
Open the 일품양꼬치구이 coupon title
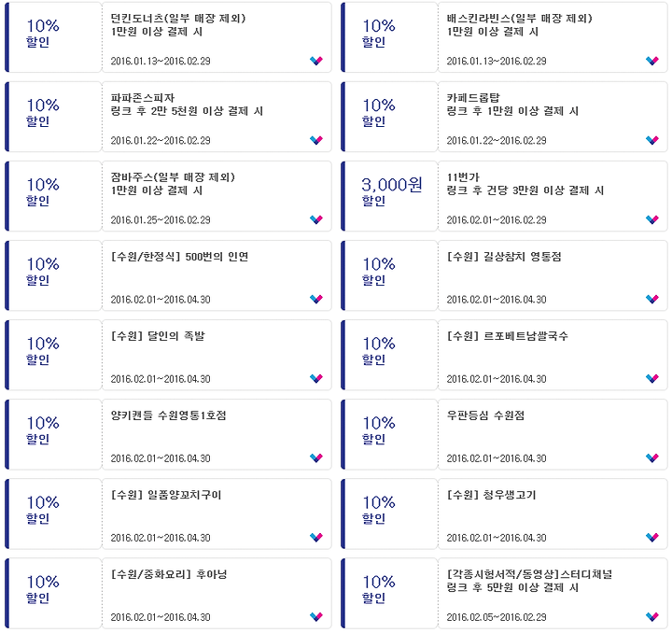click(x=166, y=495)
